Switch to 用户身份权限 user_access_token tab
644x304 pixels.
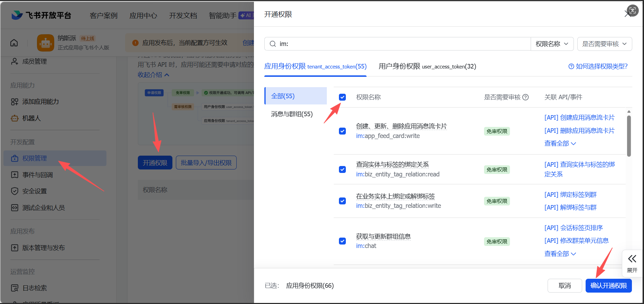pyautogui.click(x=427, y=66)
